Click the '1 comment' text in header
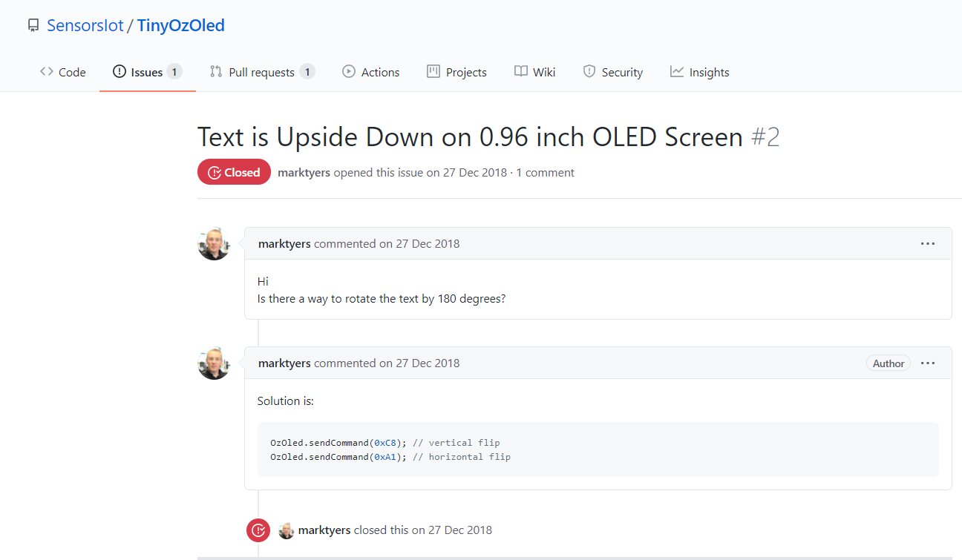 (546, 173)
